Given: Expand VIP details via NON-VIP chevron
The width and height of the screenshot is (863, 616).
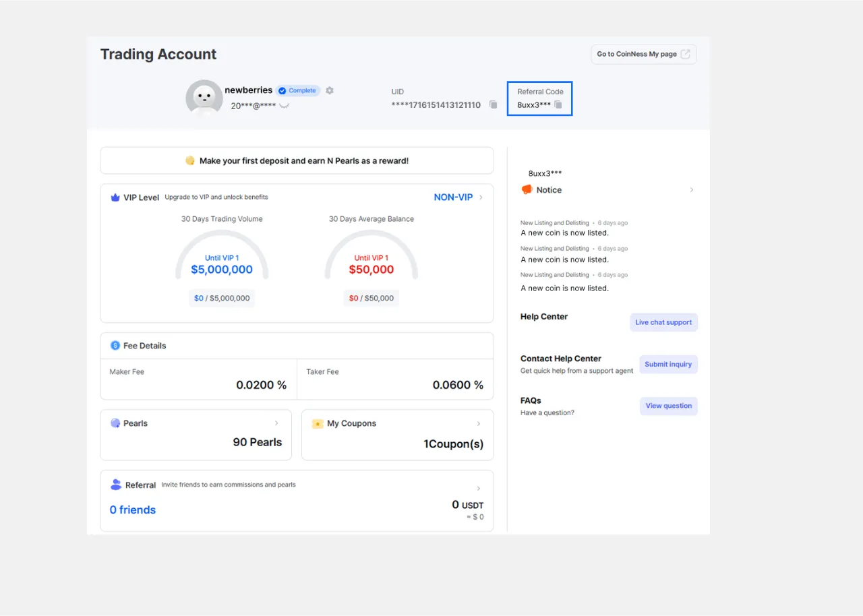Looking at the screenshot, I should tap(481, 197).
